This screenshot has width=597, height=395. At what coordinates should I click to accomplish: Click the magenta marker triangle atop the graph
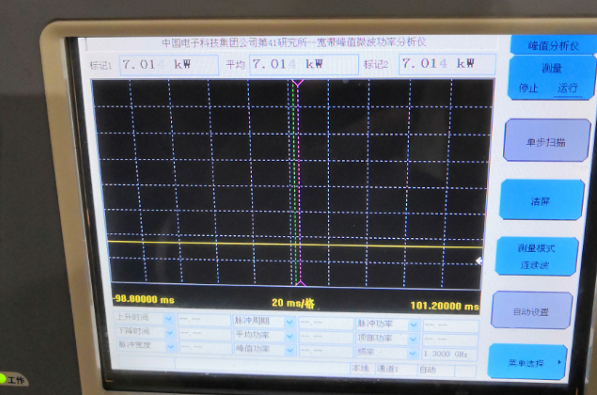pos(297,83)
